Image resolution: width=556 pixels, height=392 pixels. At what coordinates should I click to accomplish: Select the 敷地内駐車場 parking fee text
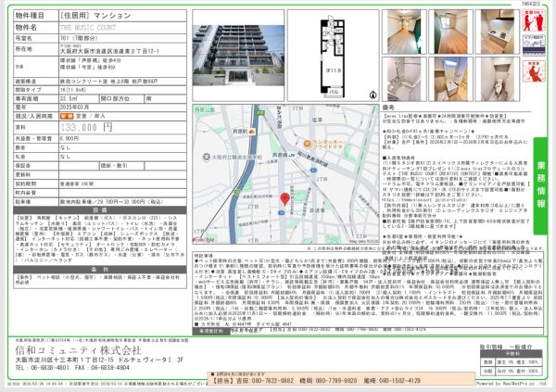pyautogui.click(x=111, y=201)
